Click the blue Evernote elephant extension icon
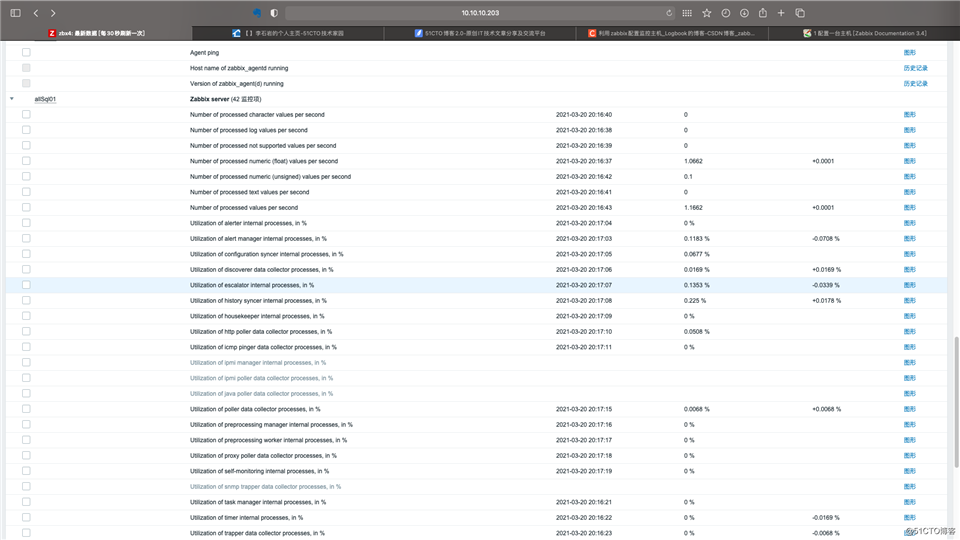960x540 pixels. (257, 13)
